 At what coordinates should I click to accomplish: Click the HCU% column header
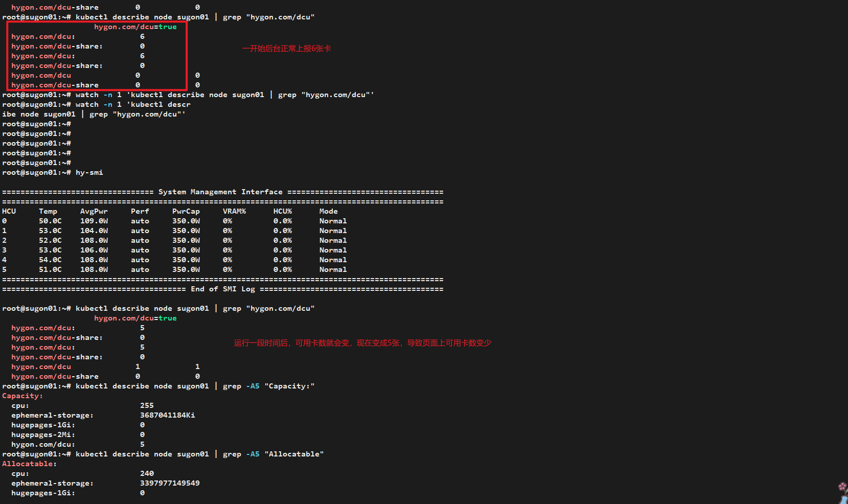click(283, 212)
